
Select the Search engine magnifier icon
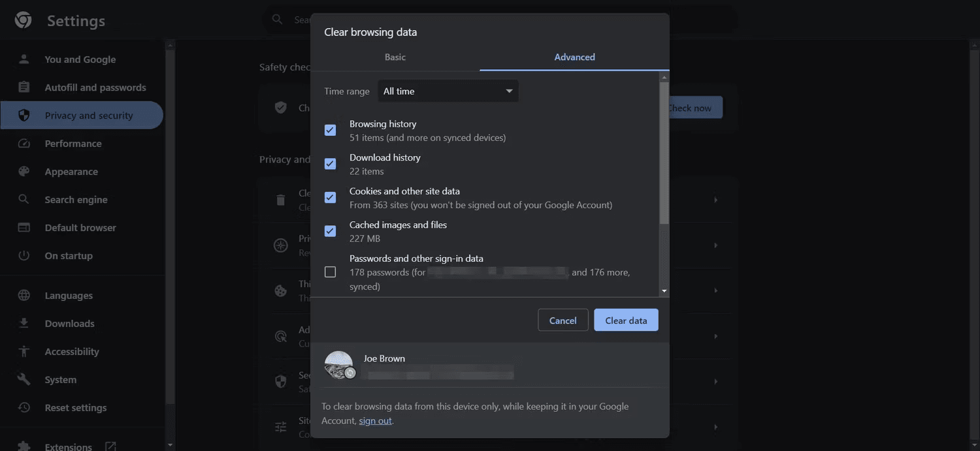(x=24, y=200)
